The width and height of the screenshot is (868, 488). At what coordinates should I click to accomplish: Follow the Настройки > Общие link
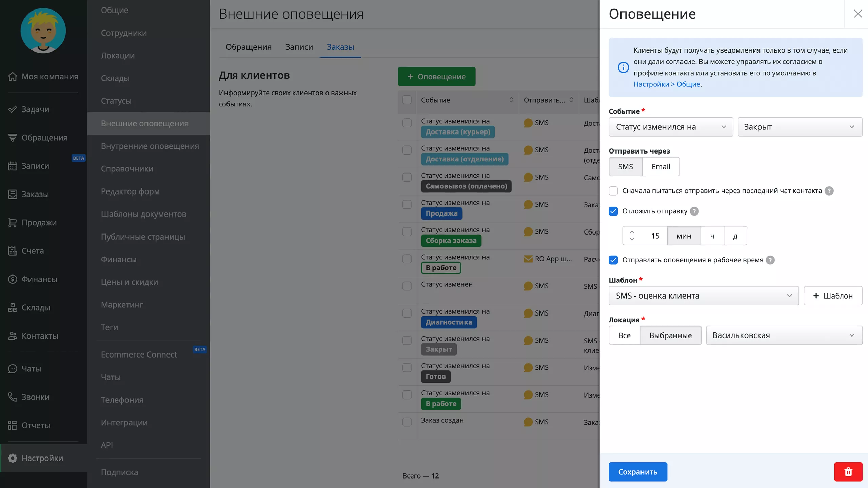click(667, 84)
